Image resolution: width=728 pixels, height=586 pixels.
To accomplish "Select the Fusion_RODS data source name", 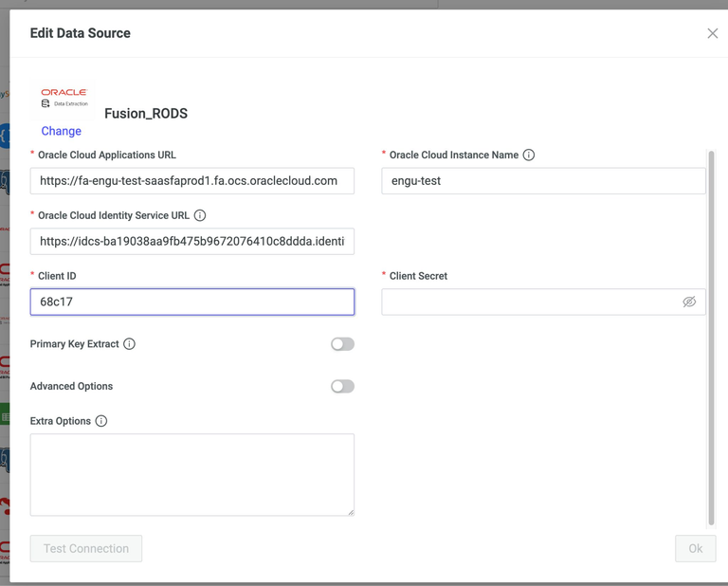I will pyautogui.click(x=146, y=113).
